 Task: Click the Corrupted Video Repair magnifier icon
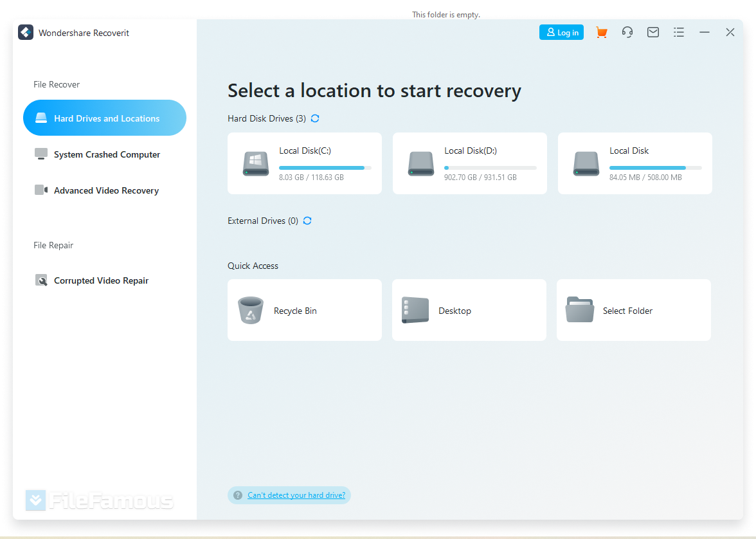[41, 280]
